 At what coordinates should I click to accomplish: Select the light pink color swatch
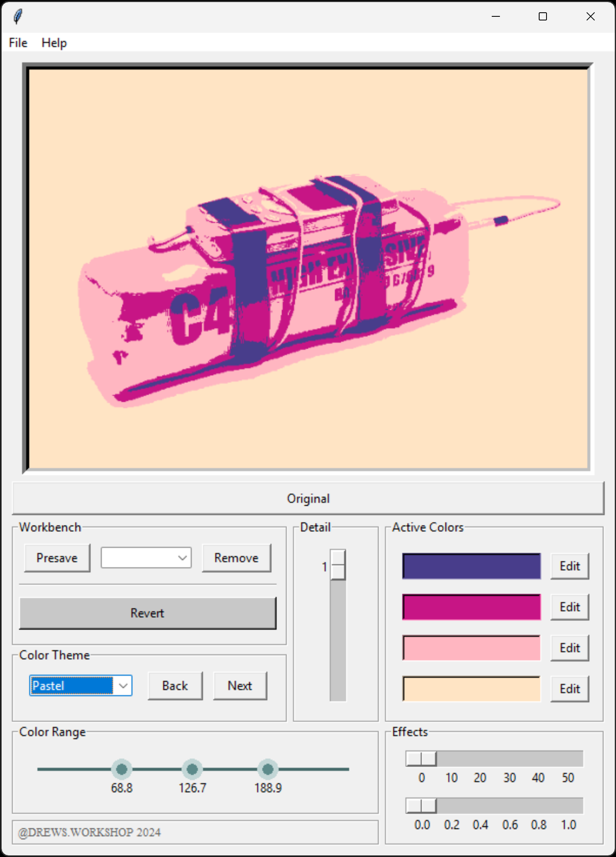(x=471, y=648)
